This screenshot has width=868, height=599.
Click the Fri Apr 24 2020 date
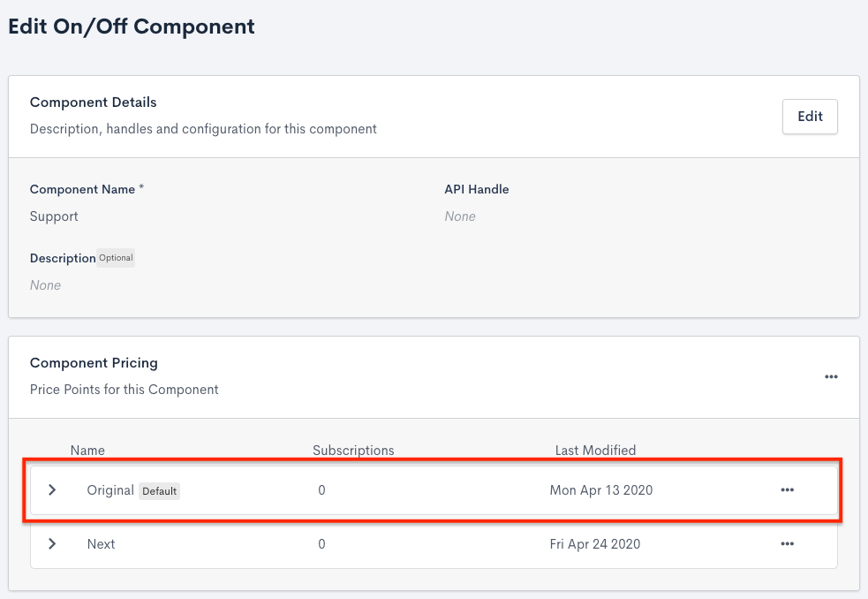[x=594, y=544]
